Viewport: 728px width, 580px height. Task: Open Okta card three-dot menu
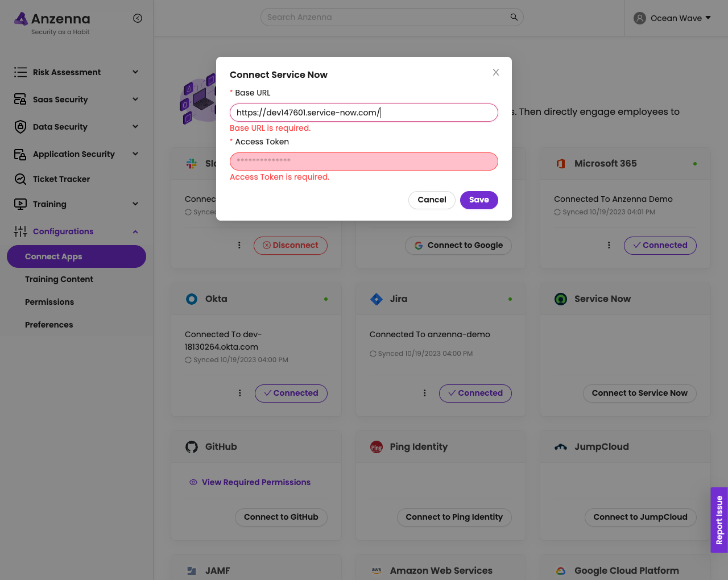(240, 393)
